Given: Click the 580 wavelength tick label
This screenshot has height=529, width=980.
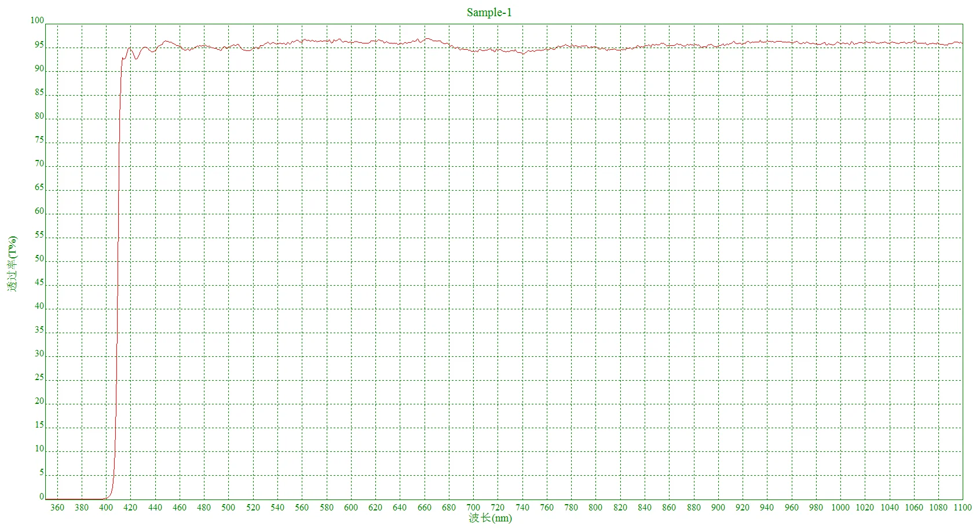Looking at the screenshot, I should point(327,508).
